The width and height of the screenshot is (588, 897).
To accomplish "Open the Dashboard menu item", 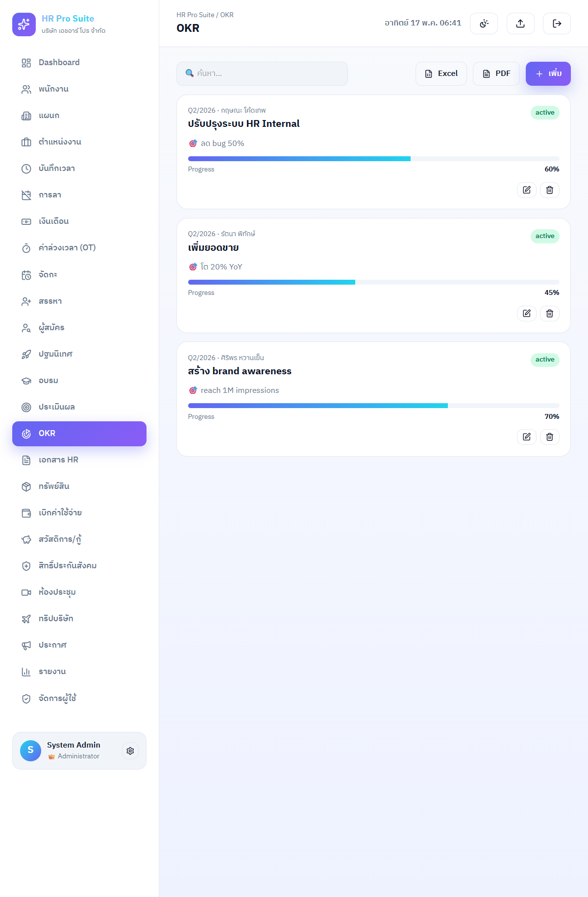I will coord(79,63).
